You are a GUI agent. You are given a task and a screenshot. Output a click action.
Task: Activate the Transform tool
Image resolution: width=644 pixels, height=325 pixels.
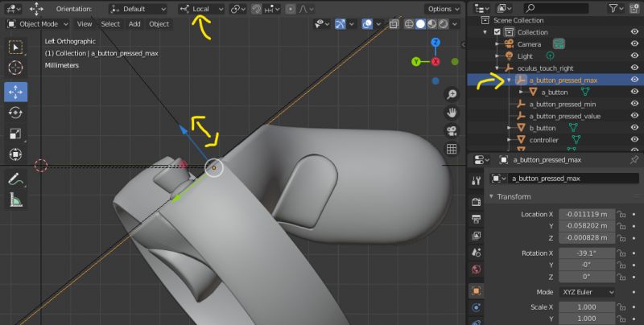(x=15, y=154)
